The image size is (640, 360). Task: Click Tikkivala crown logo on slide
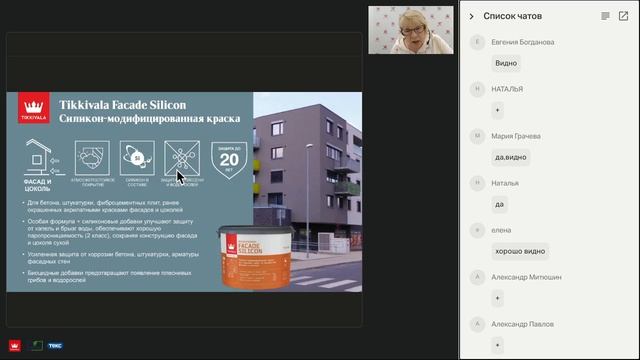[x=34, y=108]
